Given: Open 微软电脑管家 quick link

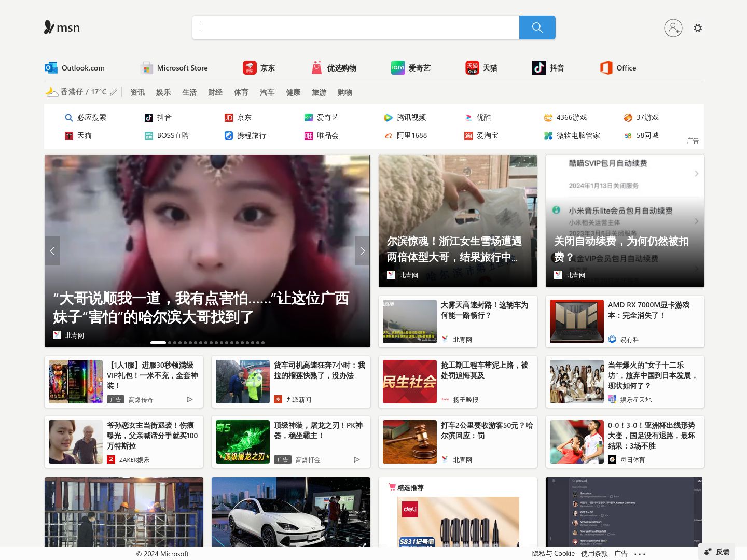Looking at the screenshot, I should [572, 136].
